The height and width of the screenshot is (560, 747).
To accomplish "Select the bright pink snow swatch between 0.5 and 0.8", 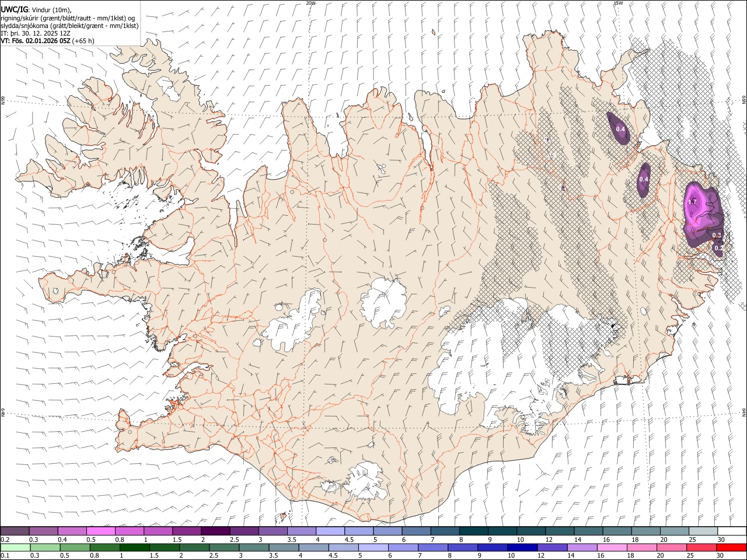I will (x=100, y=531).
